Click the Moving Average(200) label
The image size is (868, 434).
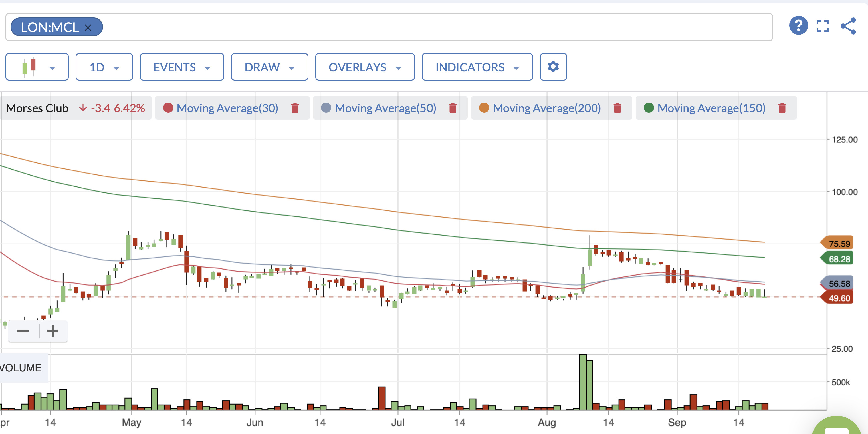pos(547,108)
